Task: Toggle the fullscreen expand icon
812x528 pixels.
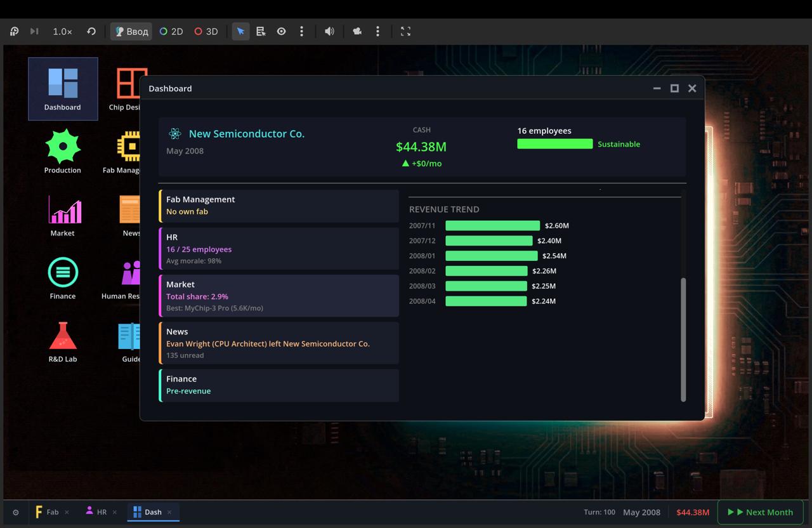Action: pyautogui.click(x=405, y=31)
